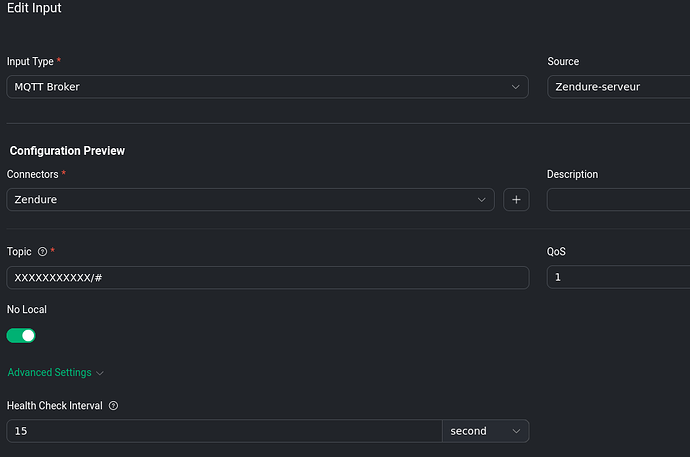The height and width of the screenshot is (457, 690).
Task: Click the No Local label text
Action: click(x=27, y=310)
